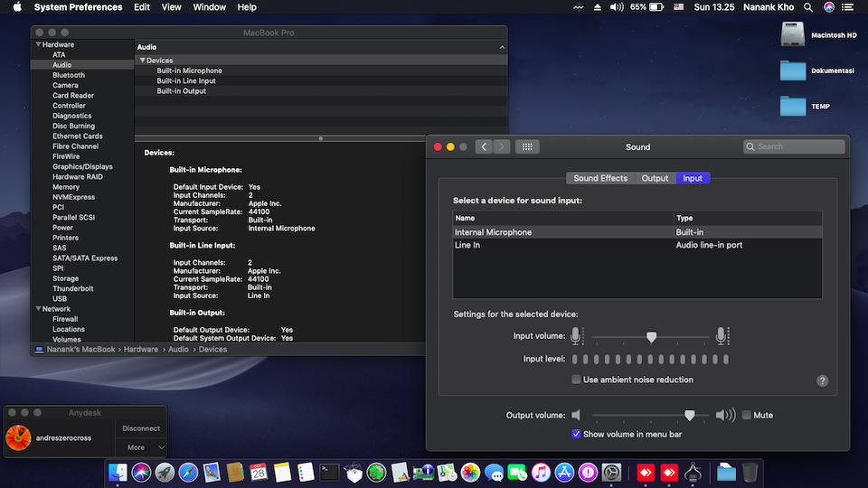This screenshot has width=868, height=488.
Task: Uncheck Show volume in menu bar
Action: pyautogui.click(x=576, y=435)
